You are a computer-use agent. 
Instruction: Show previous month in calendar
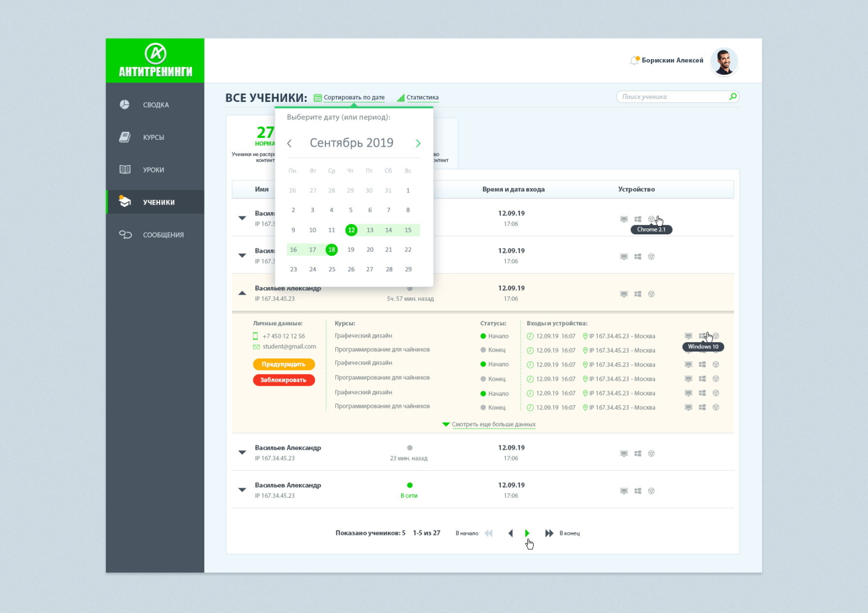[290, 143]
